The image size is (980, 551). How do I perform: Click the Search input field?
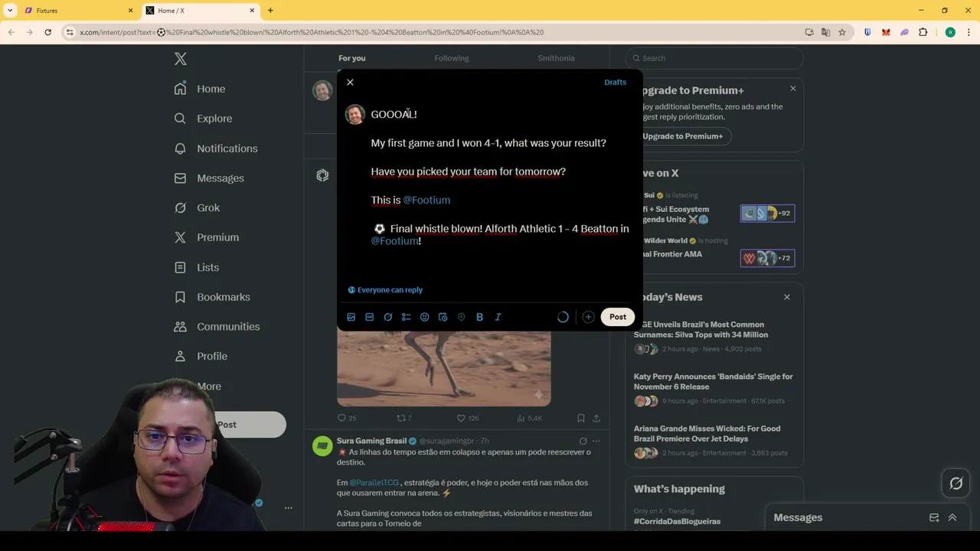714,58
